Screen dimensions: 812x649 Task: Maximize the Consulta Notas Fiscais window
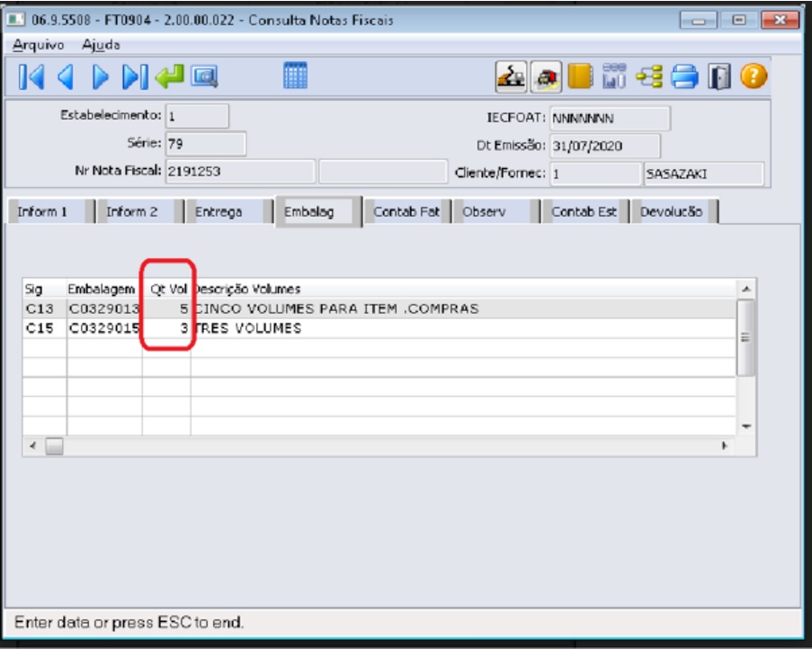[739, 20]
